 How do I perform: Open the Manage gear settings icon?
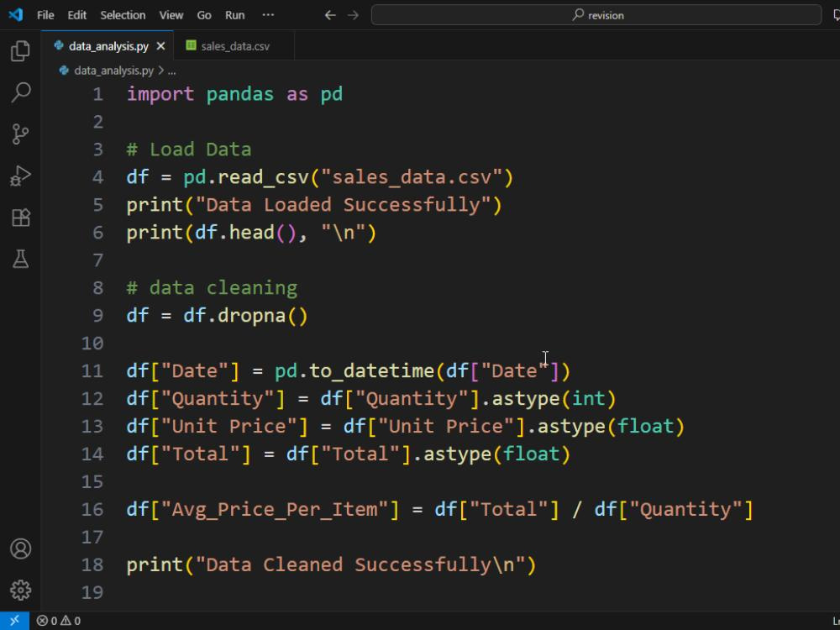(x=20, y=590)
